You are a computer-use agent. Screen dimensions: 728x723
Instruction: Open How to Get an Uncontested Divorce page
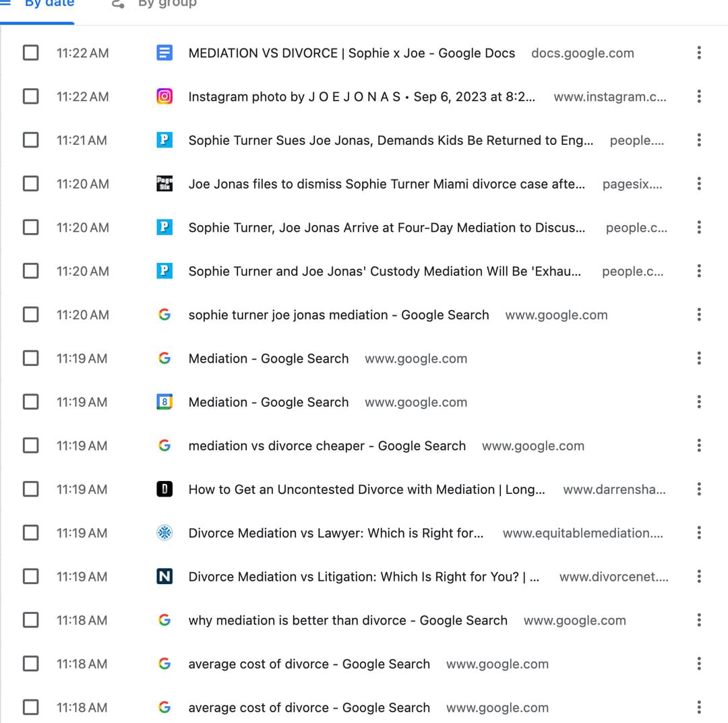tap(366, 489)
